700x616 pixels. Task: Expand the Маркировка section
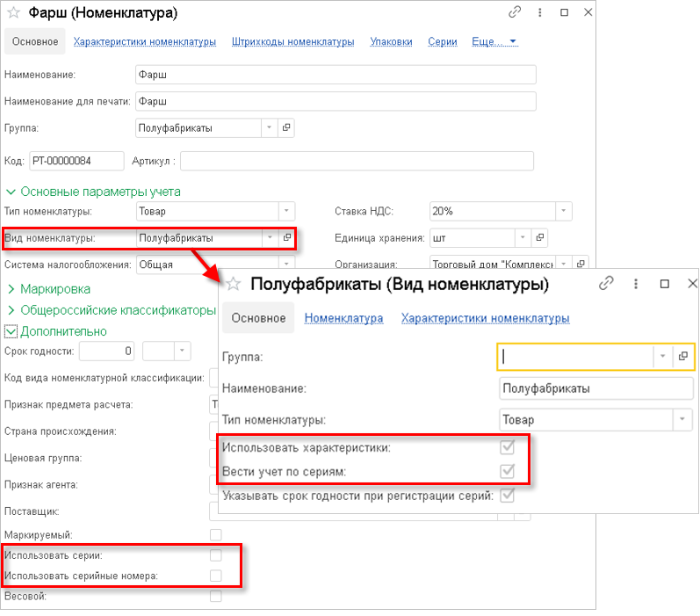click(12, 288)
